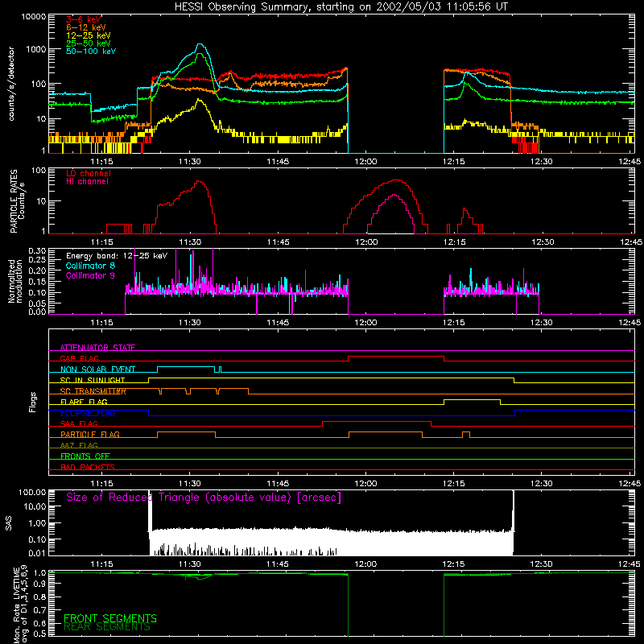Click the SC IN SUNLIGHT flag label
Image resolution: width=644 pixels, height=644 pixels.
click(93, 380)
